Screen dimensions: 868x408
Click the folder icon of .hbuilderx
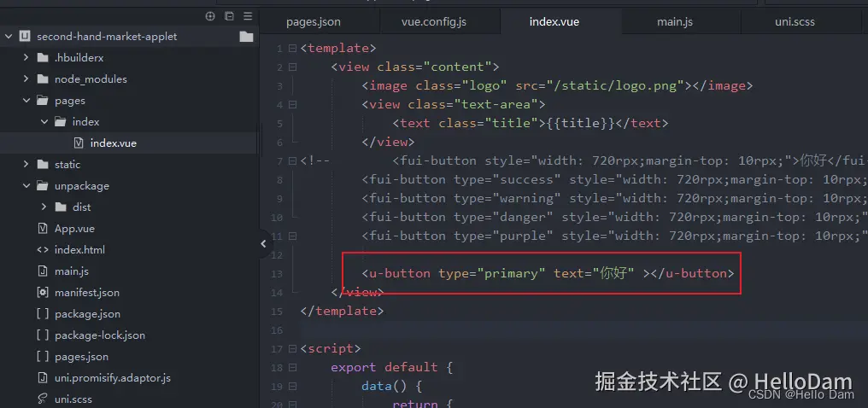point(43,57)
